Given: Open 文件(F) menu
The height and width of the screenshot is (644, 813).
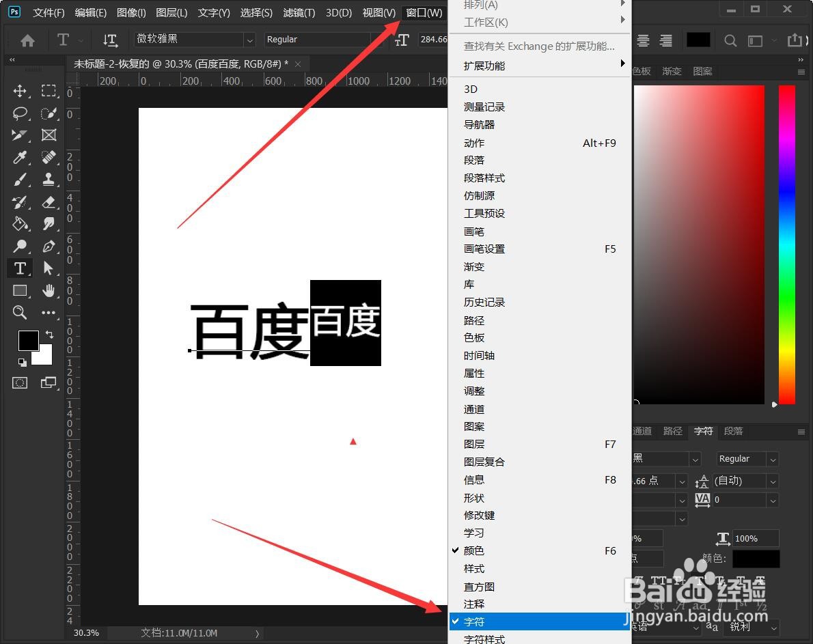Looking at the screenshot, I should click(x=49, y=12).
